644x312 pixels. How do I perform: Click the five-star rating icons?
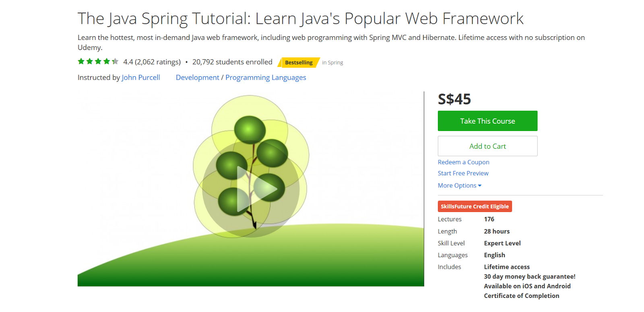tap(98, 62)
